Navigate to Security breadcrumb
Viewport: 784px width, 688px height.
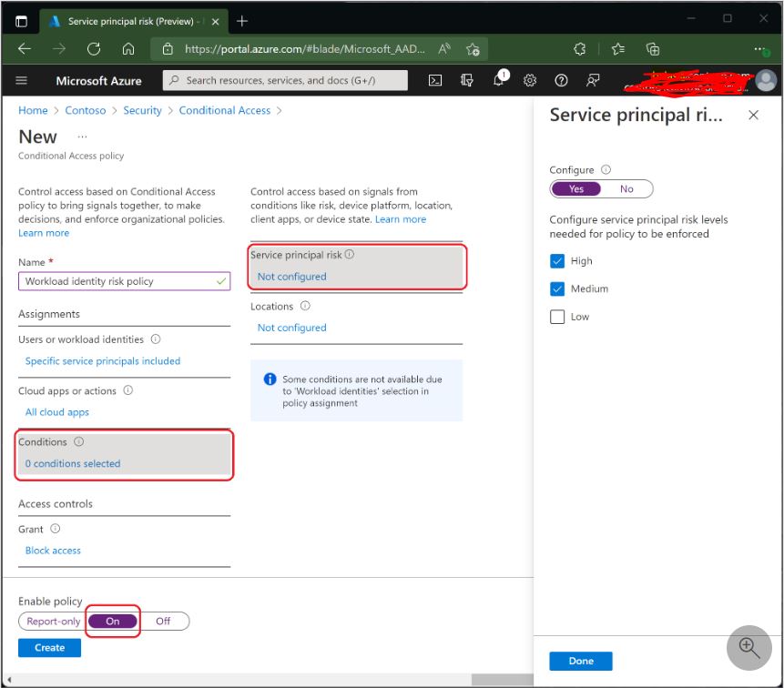click(x=142, y=110)
